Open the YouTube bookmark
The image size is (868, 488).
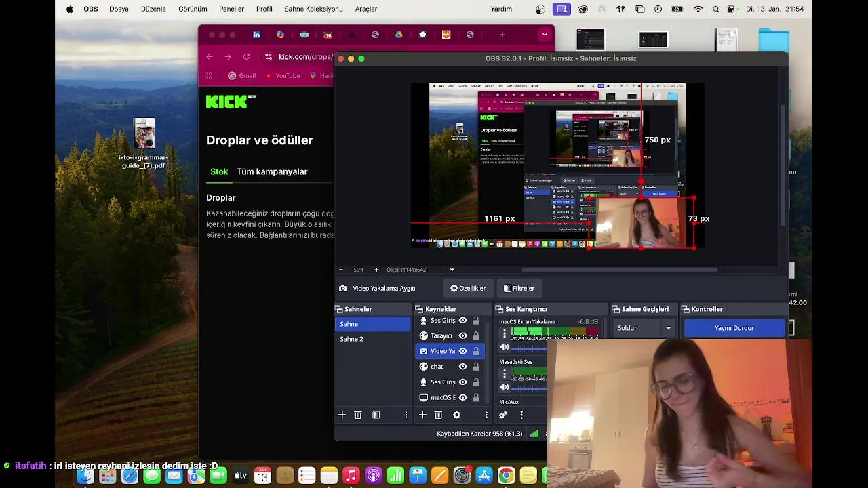click(x=282, y=76)
